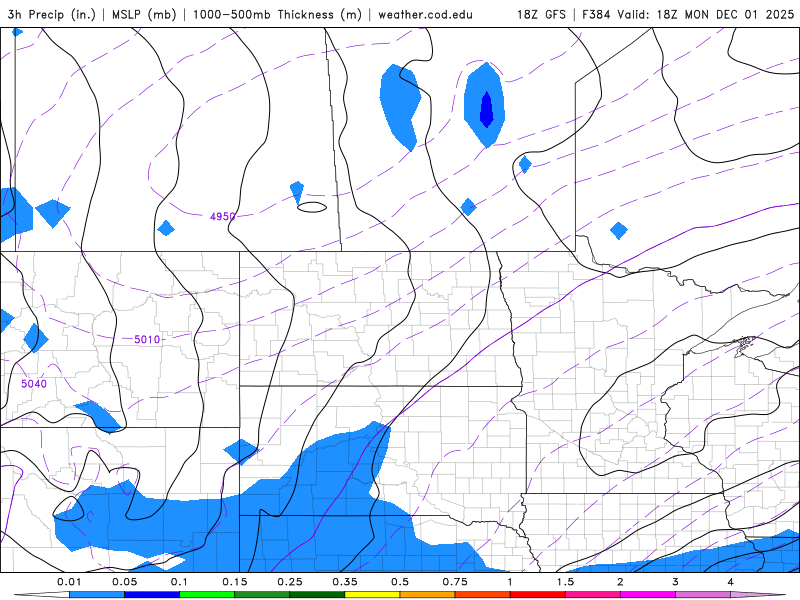Click the 0.01 legend value
Viewport: 800px width, 600px height.
[x=69, y=582]
